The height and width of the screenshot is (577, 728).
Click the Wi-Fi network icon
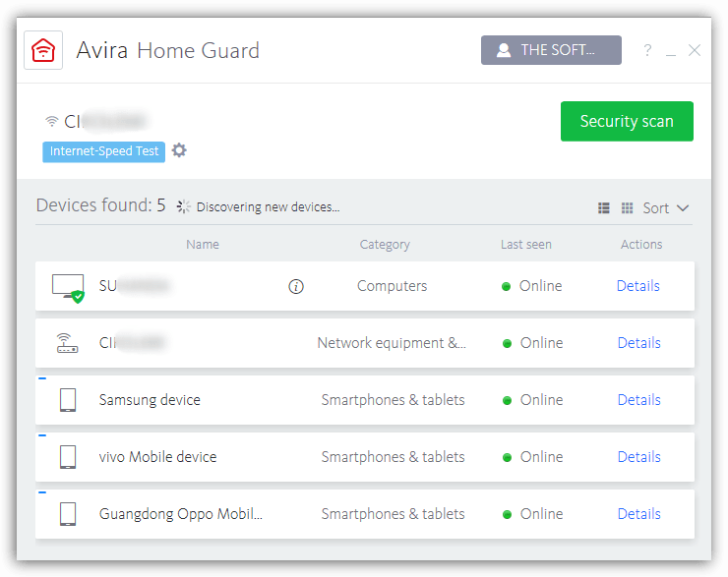click(x=52, y=122)
